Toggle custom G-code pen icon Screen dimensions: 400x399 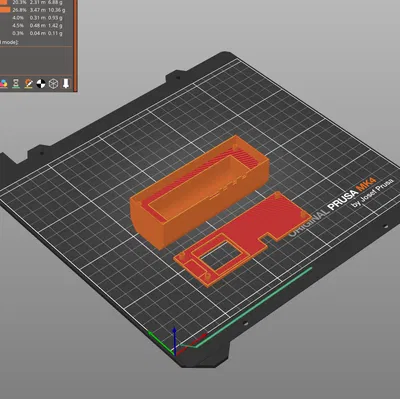[x=29, y=83]
